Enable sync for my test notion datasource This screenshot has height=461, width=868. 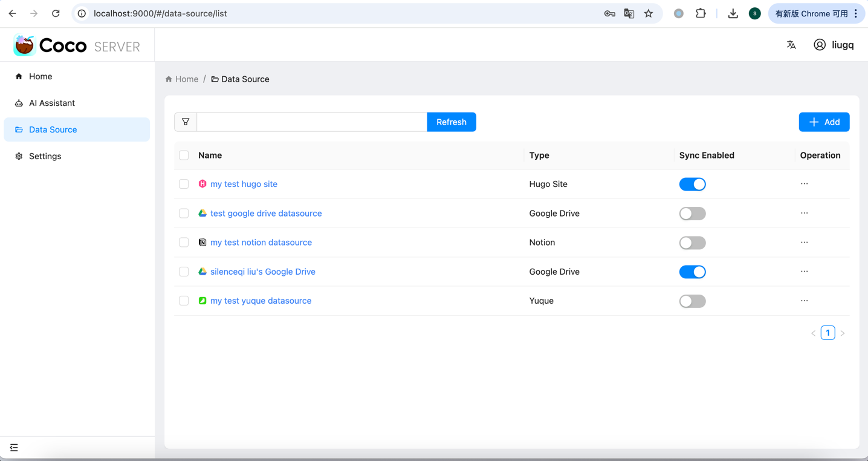[692, 243]
